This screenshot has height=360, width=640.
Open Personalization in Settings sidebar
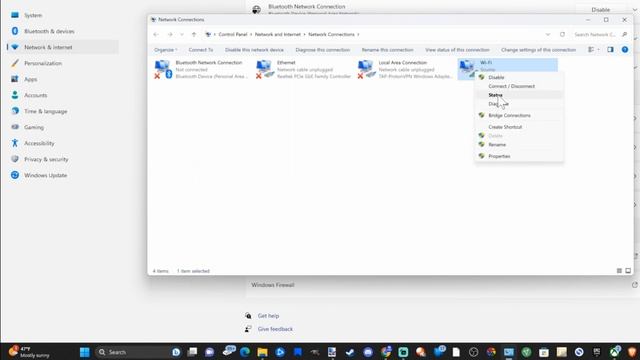click(x=63, y=63)
